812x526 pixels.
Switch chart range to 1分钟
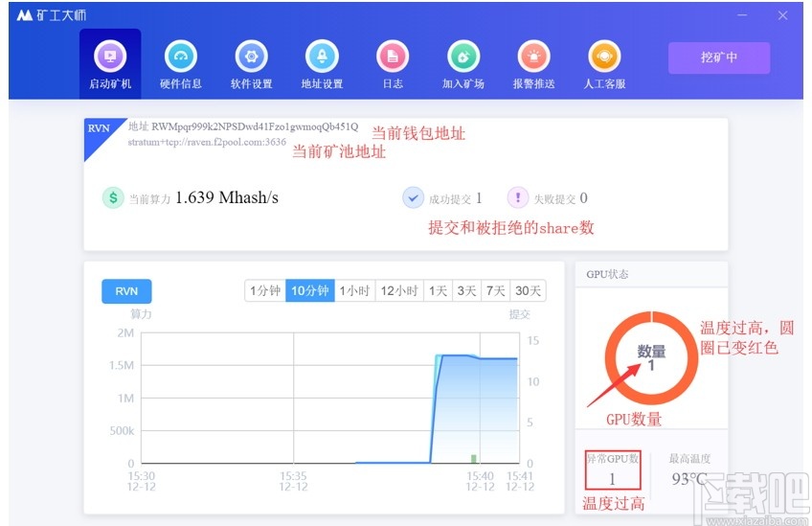[264, 290]
